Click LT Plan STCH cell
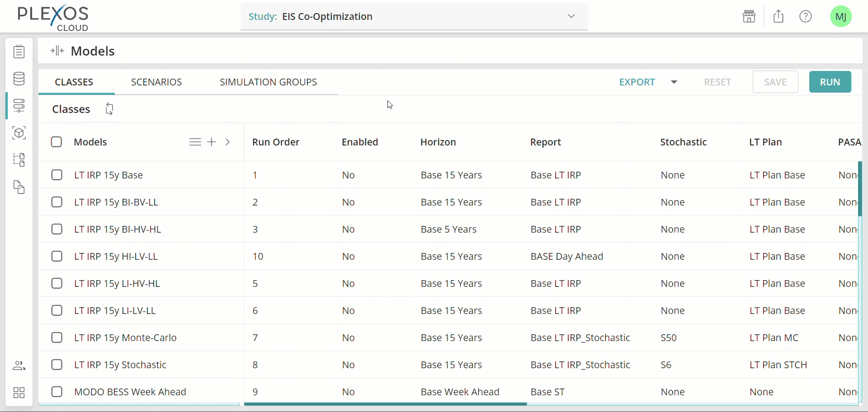 (x=778, y=365)
